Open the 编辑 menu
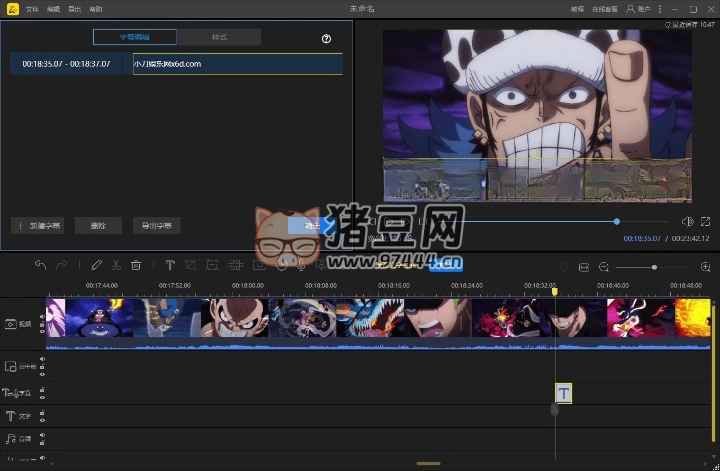 tap(53, 9)
